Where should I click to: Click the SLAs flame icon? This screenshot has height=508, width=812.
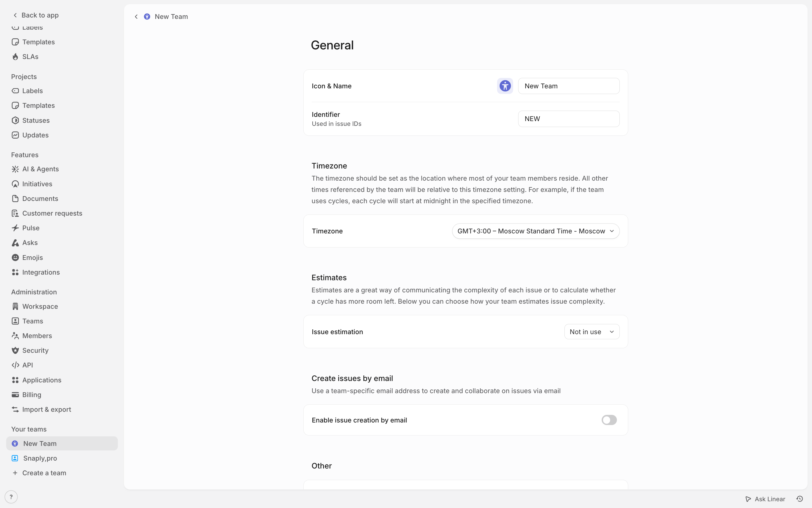15,57
